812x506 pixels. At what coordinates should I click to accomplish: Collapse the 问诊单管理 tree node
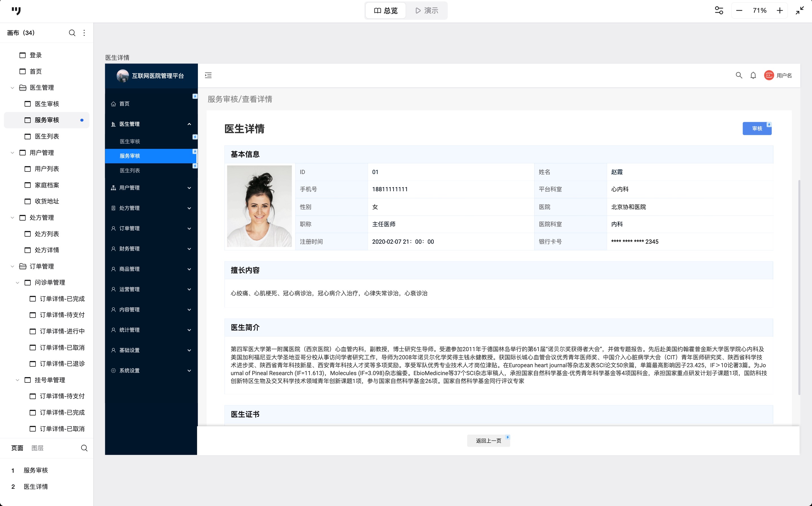17,283
